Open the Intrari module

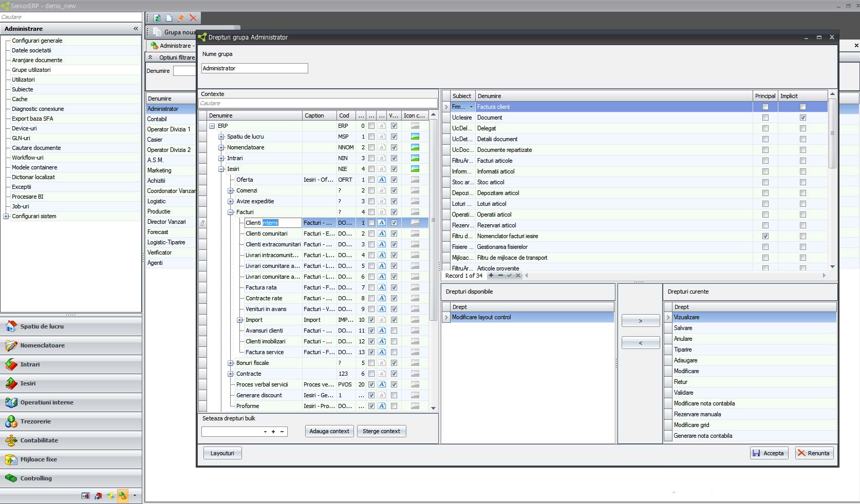tap(71, 364)
